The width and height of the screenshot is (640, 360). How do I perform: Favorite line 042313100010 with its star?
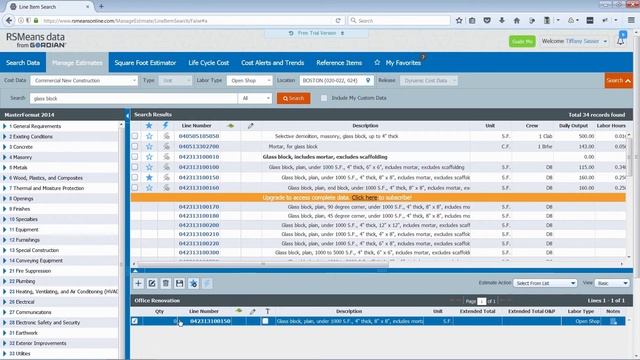pyautogui.click(x=149, y=157)
